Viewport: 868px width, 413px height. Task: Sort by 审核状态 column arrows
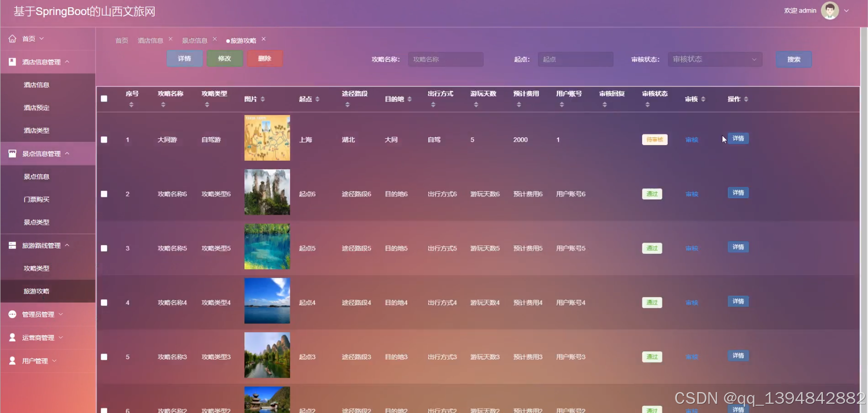[647, 104]
